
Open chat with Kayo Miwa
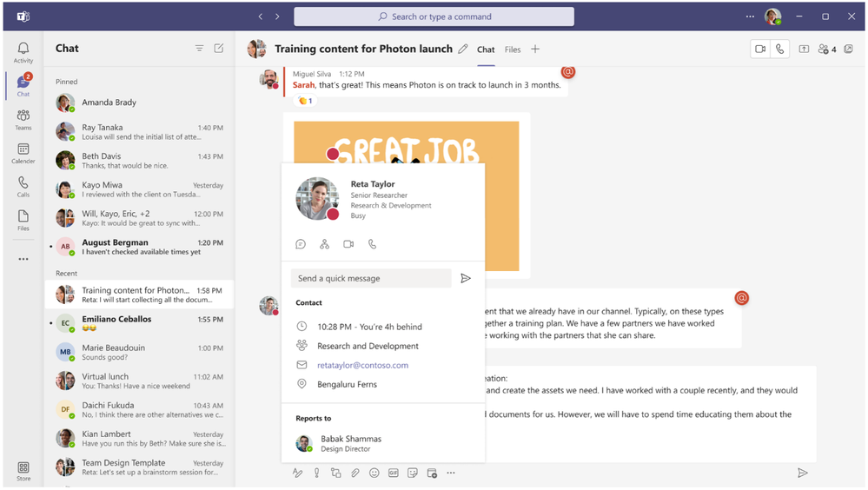point(140,189)
